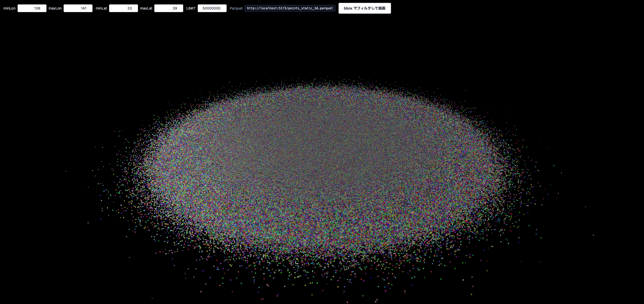The width and height of the screenshot is (644, 304).
Task: Focus the LIMIT field with 50000000
Action: click(x=212, y=8)
